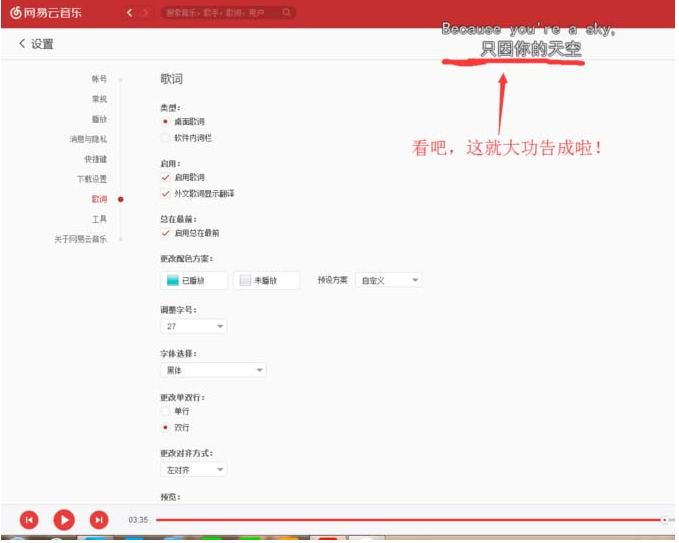The width and height of the screenshot is (679, 543).
Task: Select the 桌面歌词 radio option
Action: [x=165, y=122]
